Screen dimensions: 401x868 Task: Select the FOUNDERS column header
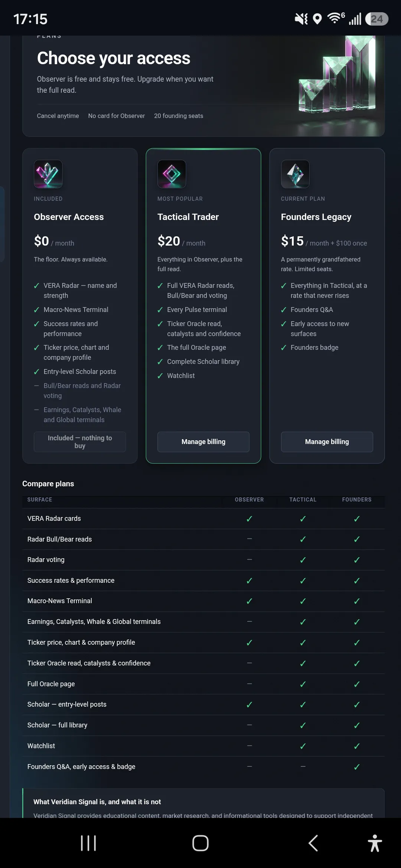coord(357,500)
